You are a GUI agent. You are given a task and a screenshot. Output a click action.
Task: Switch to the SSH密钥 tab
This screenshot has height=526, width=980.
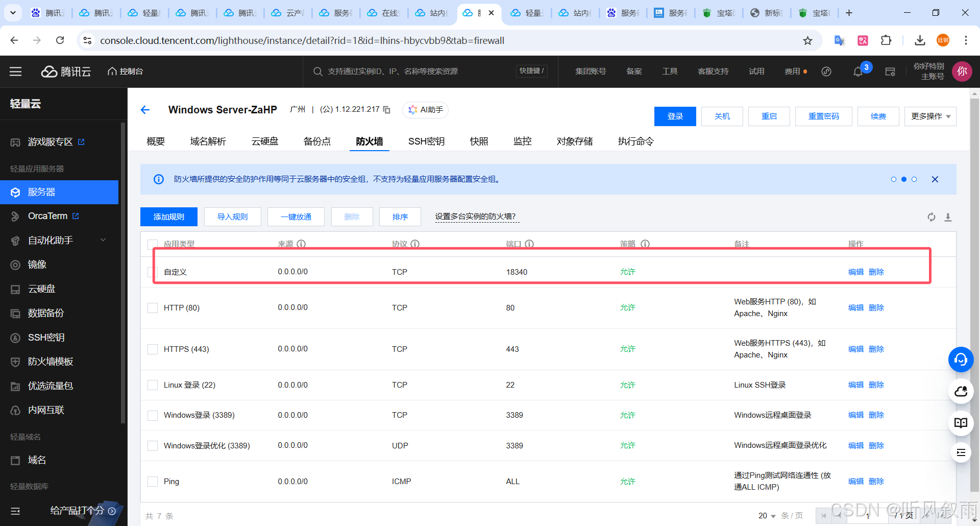(426, 141)
